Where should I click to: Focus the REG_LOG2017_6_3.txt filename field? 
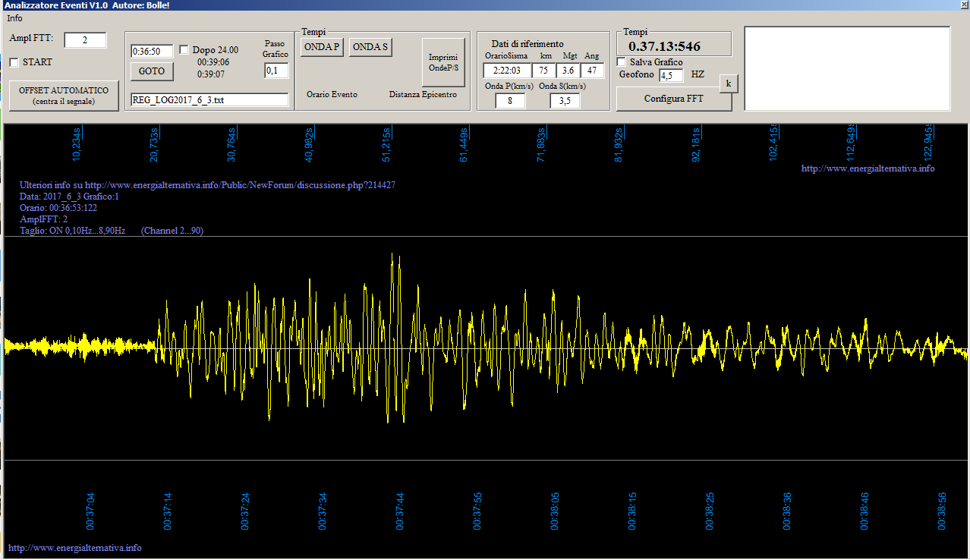pyautogui.click(x=209, y=99)
